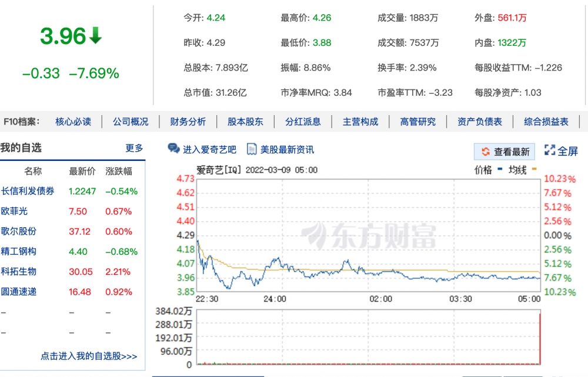The image size is (588, 377).
Task: Click the blue 价格 legend marker
Action: (x=500, y=169)
